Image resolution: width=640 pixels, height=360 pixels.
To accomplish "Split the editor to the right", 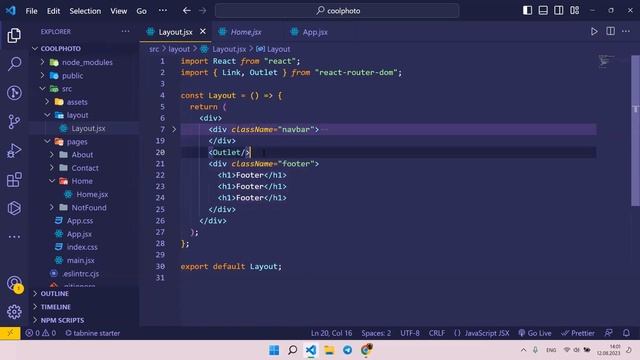I will click(x=610, y=31).
